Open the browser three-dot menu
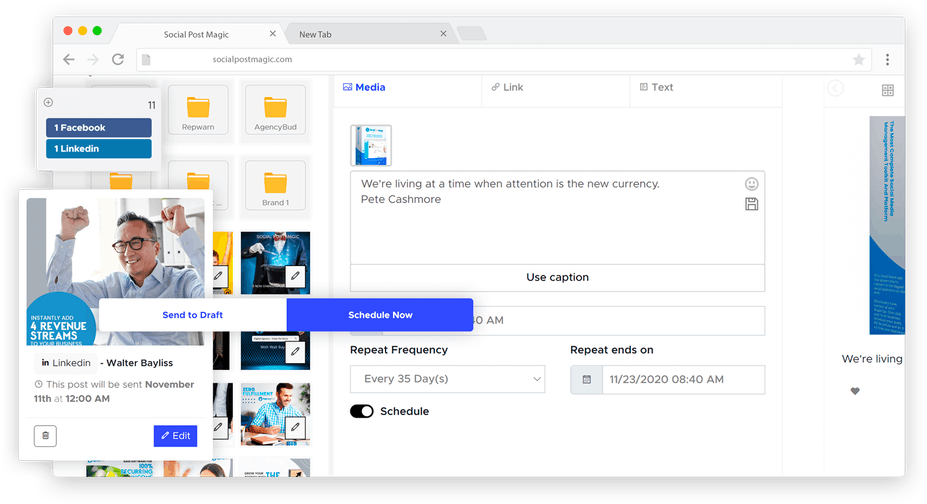The image size is (927, 504). pos(887,59)
